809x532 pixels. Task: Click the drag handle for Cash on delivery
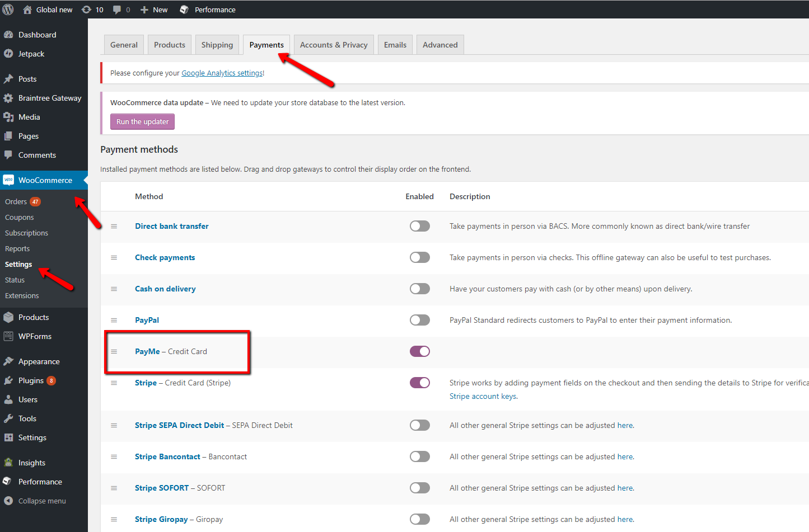pos(114,289)
